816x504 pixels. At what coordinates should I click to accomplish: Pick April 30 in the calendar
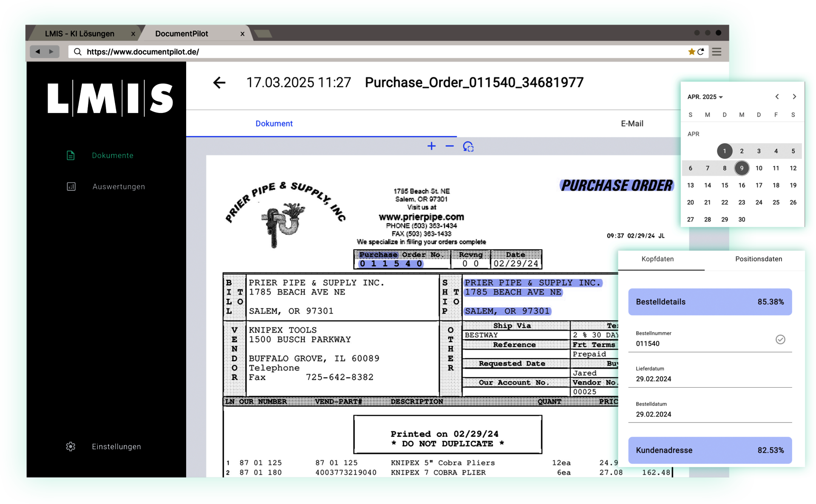pos(742,220)
